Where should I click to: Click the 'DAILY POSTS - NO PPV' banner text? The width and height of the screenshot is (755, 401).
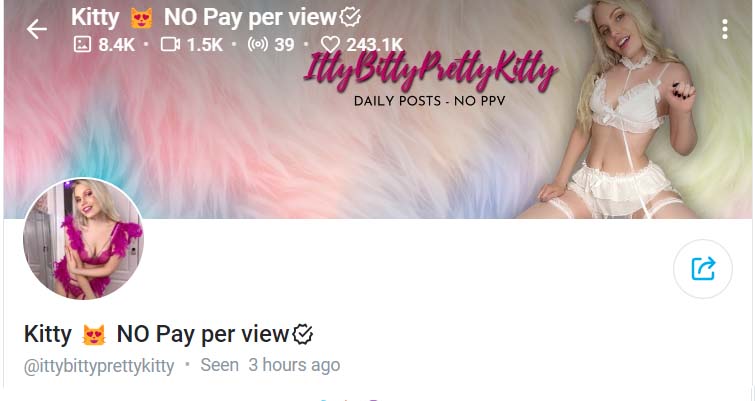[430, 101]
